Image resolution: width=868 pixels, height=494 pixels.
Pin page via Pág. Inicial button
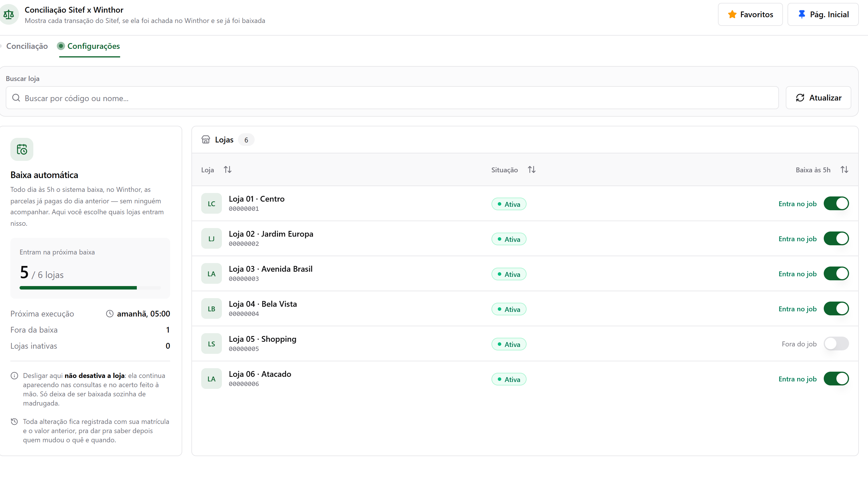click(823, 14)
